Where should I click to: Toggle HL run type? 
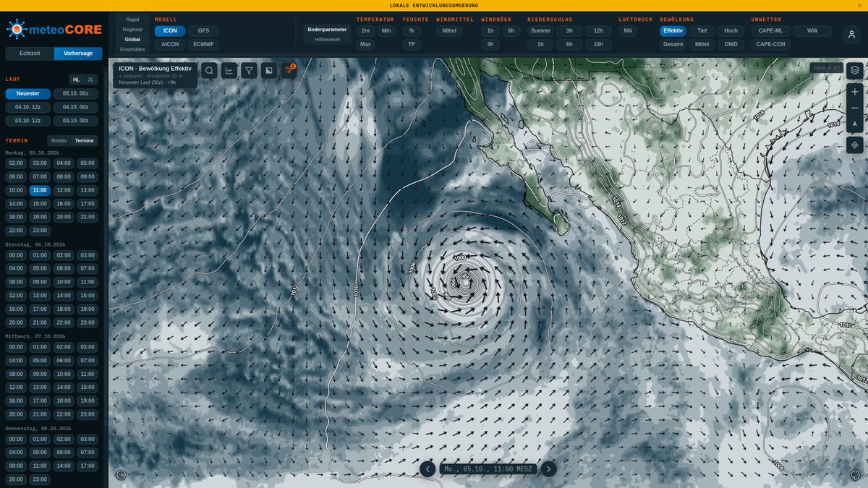pyautogui.click(x=76, y=80)
